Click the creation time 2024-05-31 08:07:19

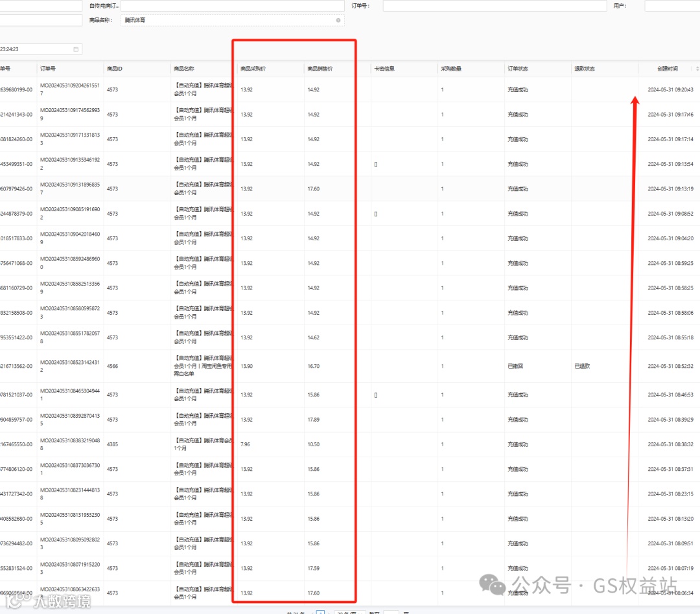click(x=671, y=568)
